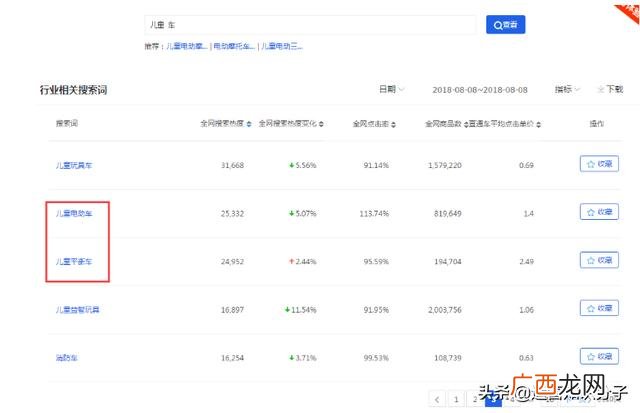The height and width of the screenshot is (413, 640).
Task: Open keyword link 儿童益智玩具
Action: (x=78, y=310)
